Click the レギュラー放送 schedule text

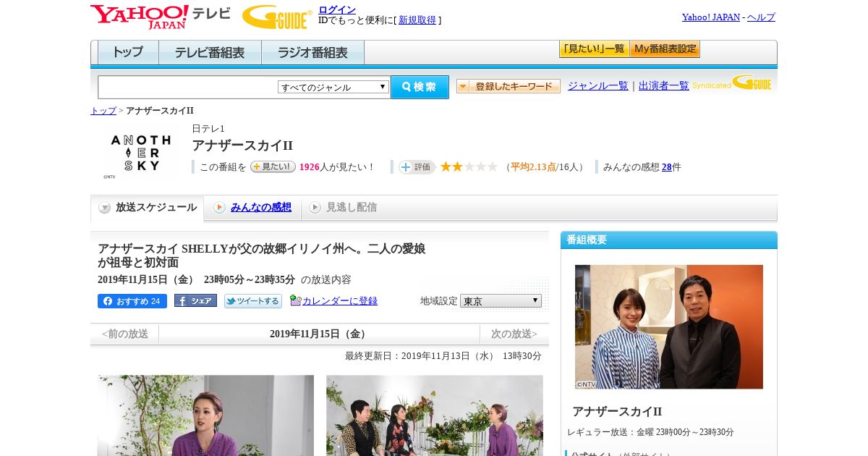(650, 432)
